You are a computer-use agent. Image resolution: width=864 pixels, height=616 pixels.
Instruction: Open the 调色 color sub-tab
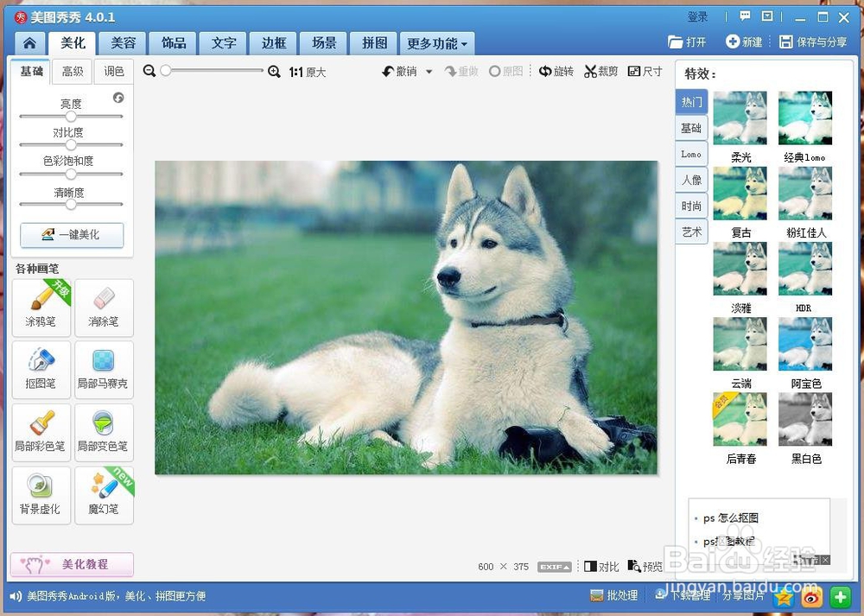tap(114, 72)
